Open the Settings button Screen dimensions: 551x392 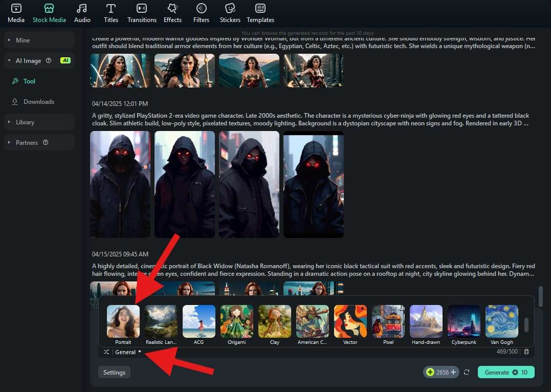114,373
